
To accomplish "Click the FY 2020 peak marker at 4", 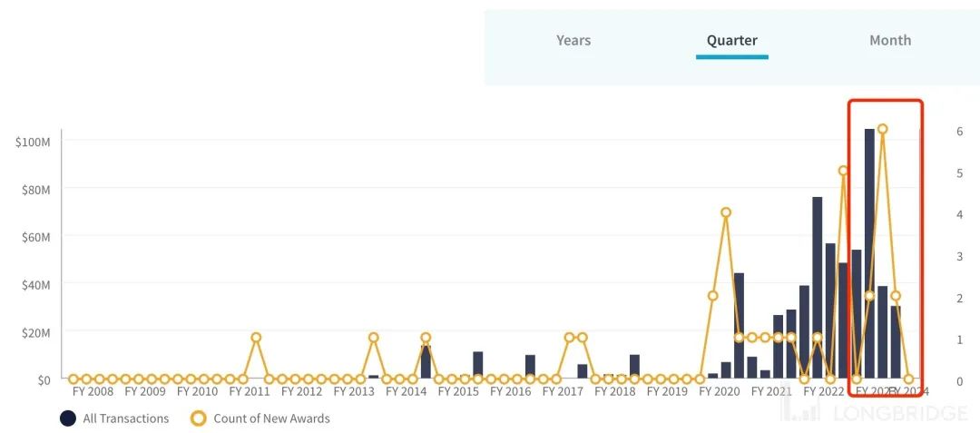I will pos(726,212).
